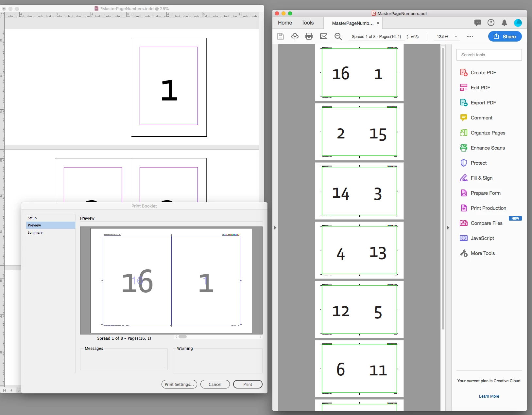
Task: Open the Learn More link
Action: click(489, 396)
